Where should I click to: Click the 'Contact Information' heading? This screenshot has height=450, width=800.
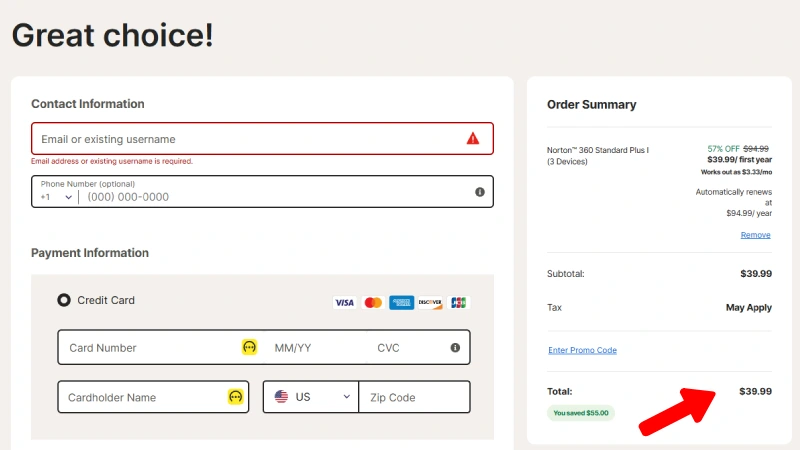[88, 104]
